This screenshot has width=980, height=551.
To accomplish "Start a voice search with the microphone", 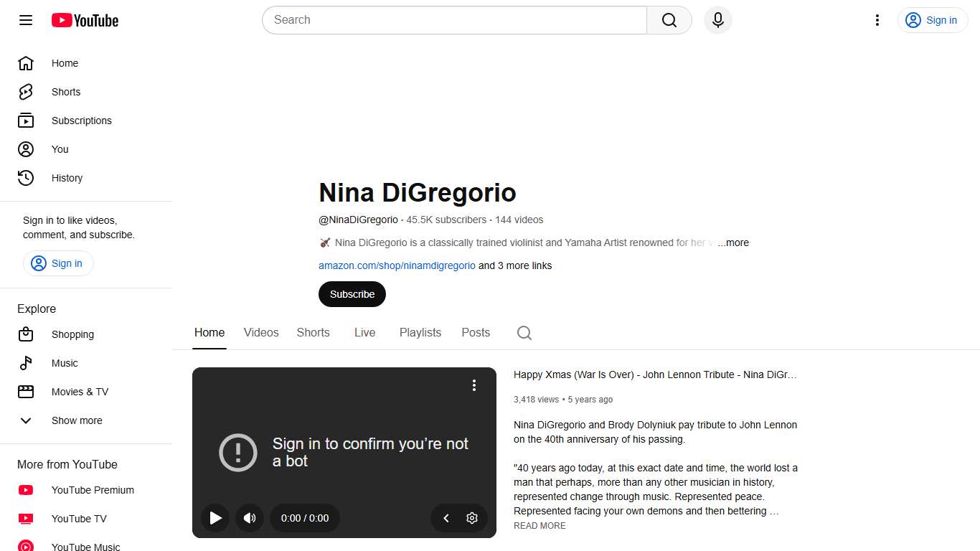I will [717, 20].
